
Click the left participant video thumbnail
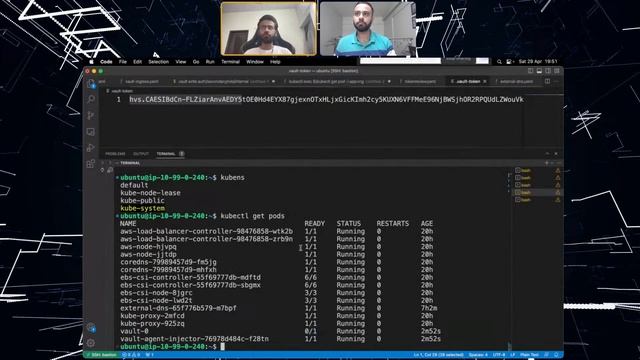click(x=269, y=29)
